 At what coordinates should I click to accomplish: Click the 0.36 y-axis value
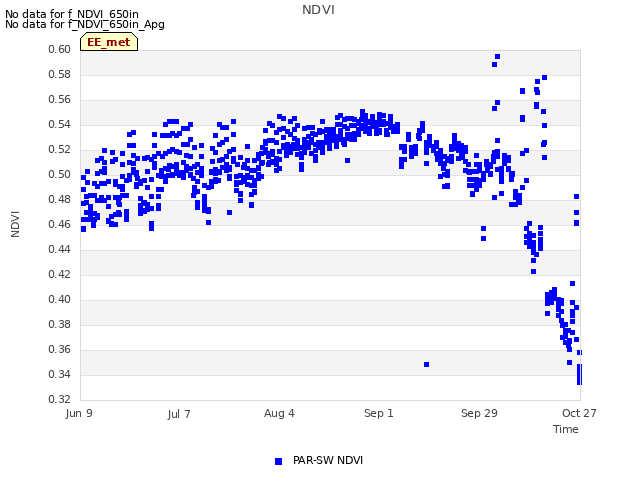pyautogui.click(x=60, y=349)
